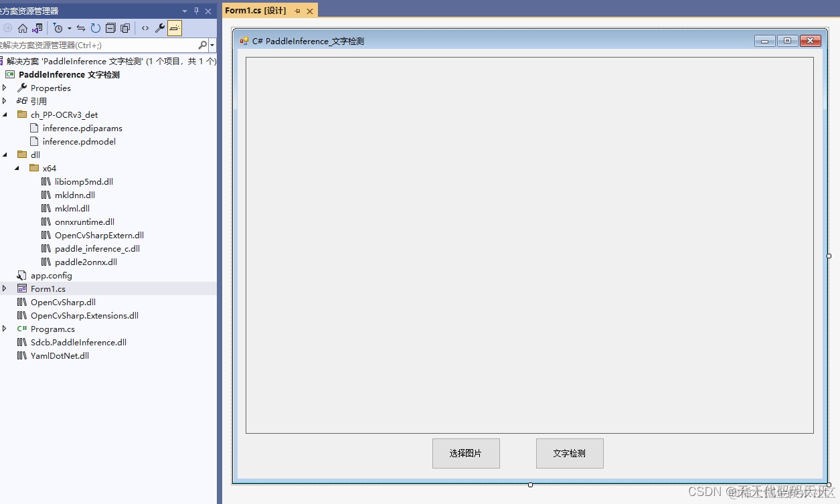Viewport: 840px width, 504px height.
Task: Click the Form1.cs form icon
Action: point(22,288)
